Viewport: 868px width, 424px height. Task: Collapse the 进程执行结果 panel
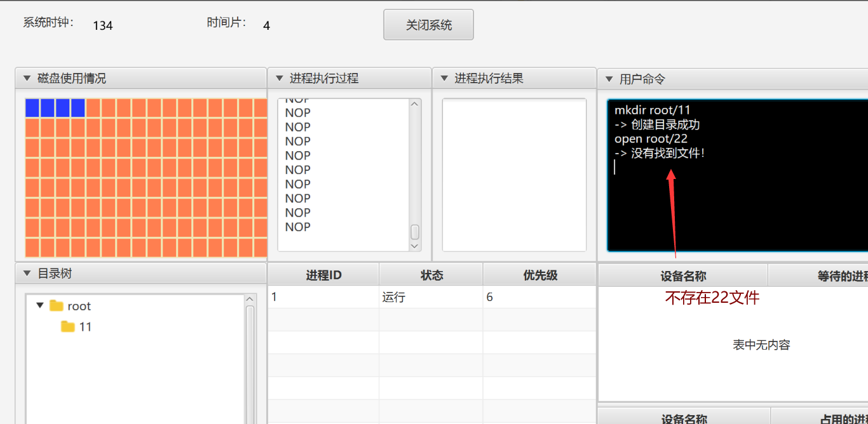444,79
